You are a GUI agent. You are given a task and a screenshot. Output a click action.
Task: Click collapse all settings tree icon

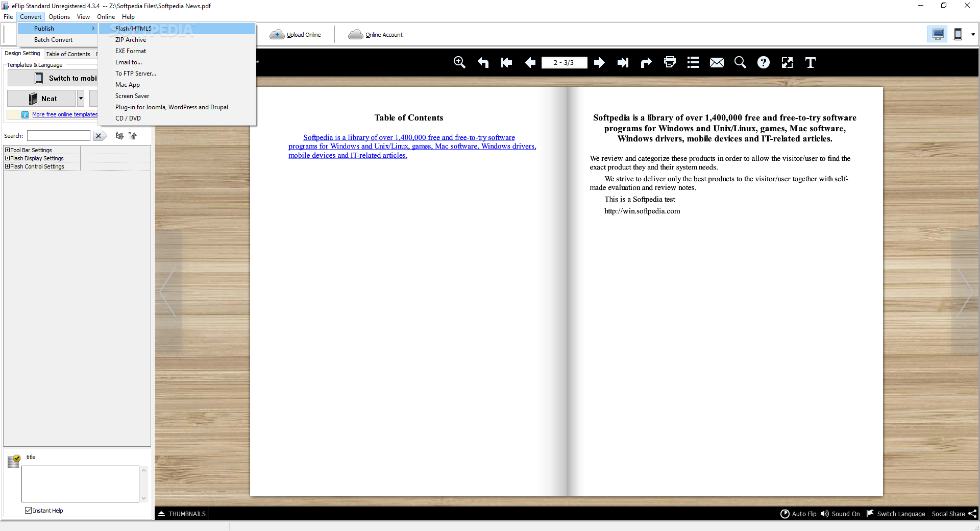tap(133, 136)
